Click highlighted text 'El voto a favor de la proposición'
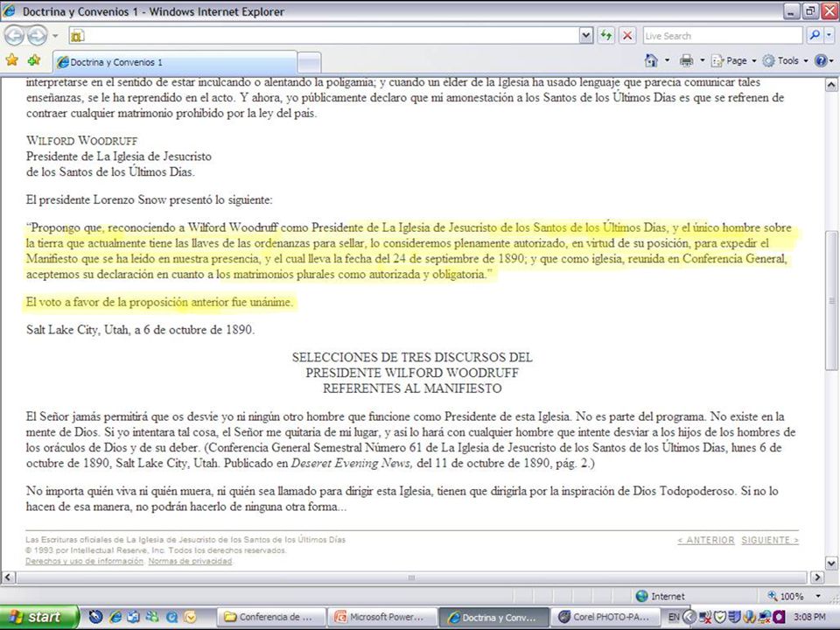This screenshot has width=840, height=630. pos(107,302)
